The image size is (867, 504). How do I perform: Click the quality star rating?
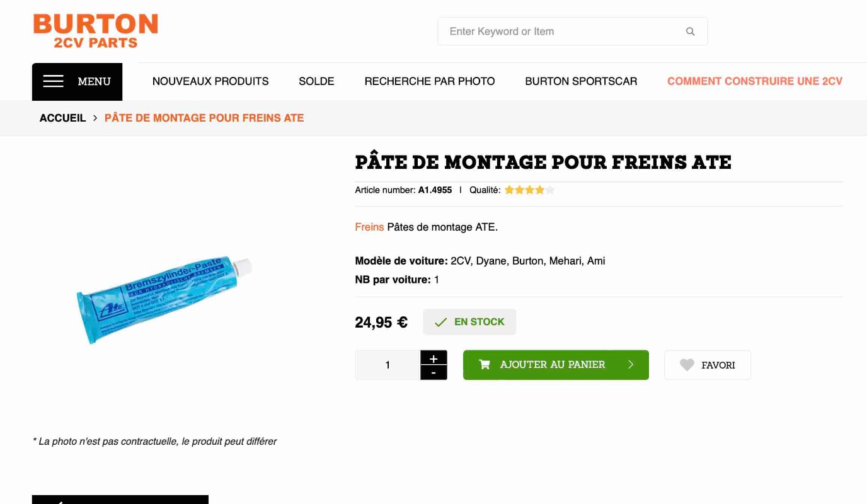tap(529, 190)
